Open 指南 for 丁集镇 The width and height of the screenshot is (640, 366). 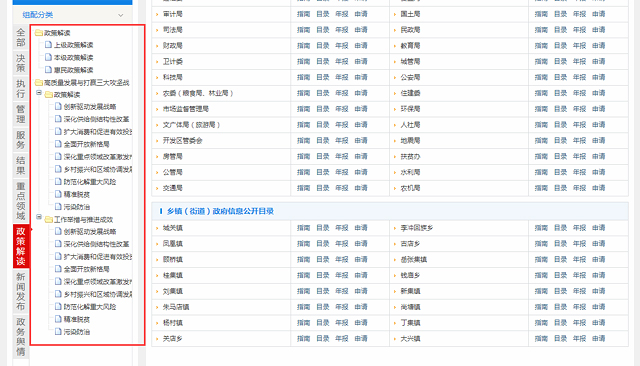pyautogui.click(x=541, y=323)
